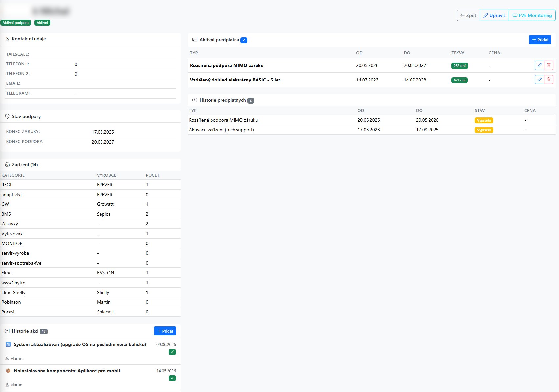This screenshot has height=392, width=559.
Task: Click the 252 dni remaining badge
Action: click(459, 66)
